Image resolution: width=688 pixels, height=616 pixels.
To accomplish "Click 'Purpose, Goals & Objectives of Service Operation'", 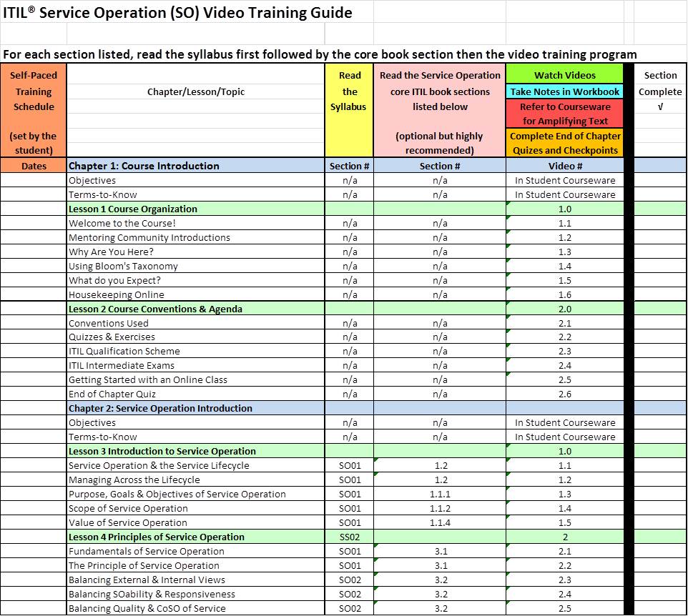I will click(196, 494).
